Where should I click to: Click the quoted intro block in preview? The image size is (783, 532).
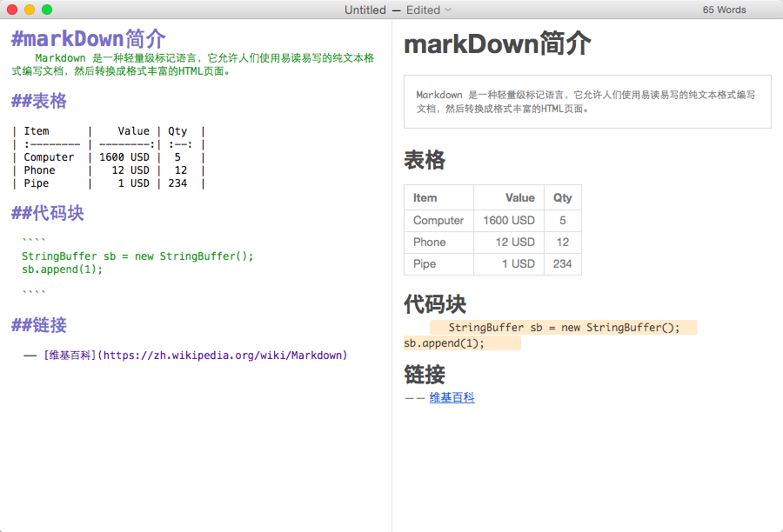[587, 102]
